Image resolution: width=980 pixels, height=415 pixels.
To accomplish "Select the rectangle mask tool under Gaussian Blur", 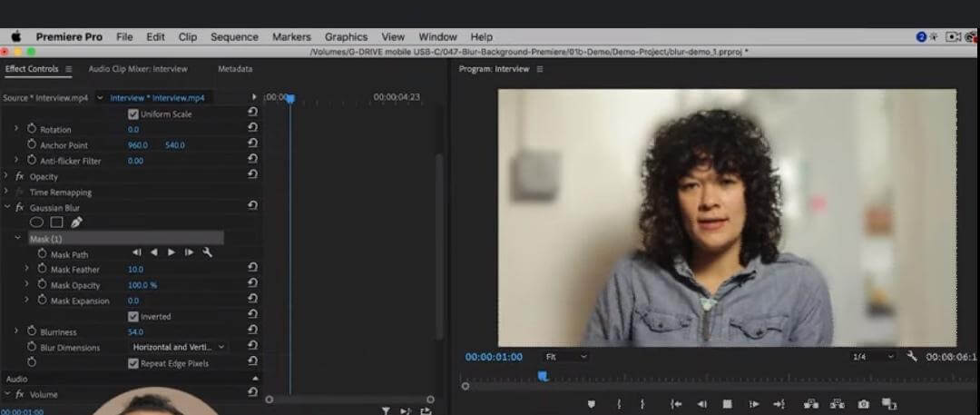I will coord(57,222).
